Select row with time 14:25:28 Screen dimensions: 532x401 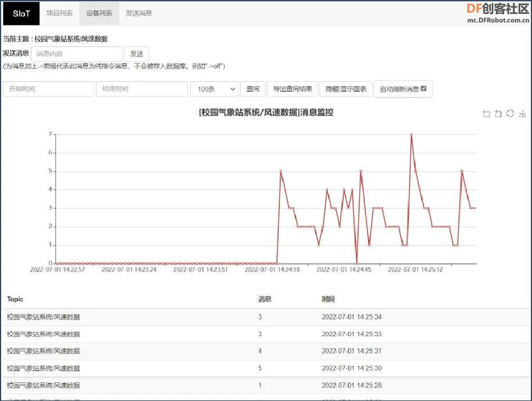point(266,385)
